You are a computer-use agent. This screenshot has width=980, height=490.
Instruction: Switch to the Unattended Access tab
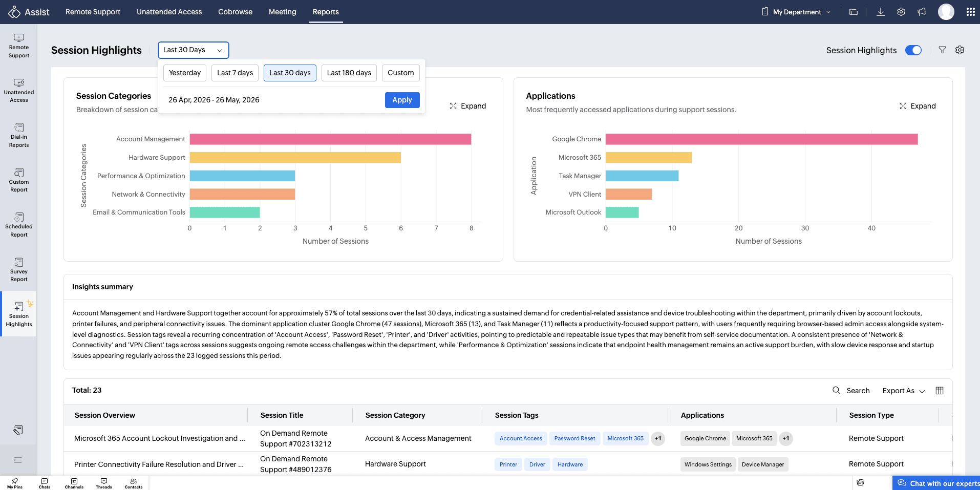click(x=169, y=12)
